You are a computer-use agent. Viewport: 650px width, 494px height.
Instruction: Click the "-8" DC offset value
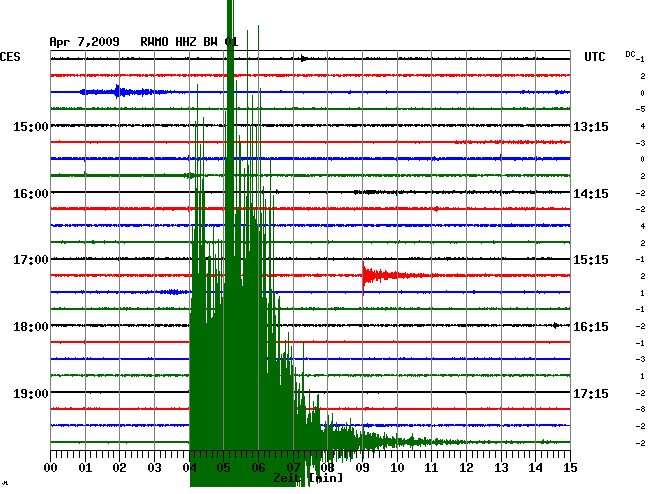click(641, 409)
